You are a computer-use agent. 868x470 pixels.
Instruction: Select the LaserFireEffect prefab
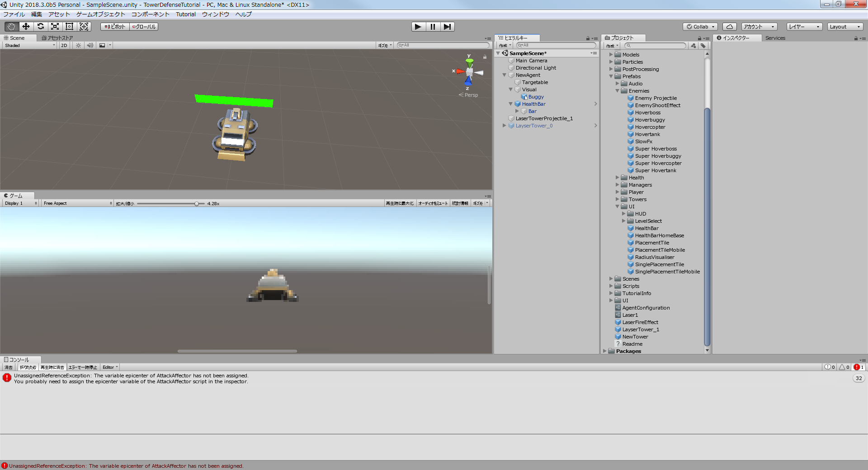(x=640, y=322)
